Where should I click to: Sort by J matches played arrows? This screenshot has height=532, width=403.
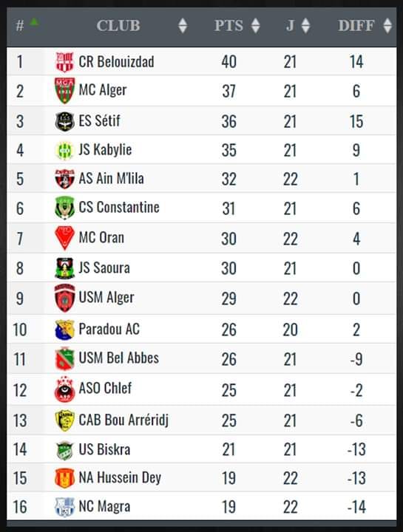click(305, 26)
